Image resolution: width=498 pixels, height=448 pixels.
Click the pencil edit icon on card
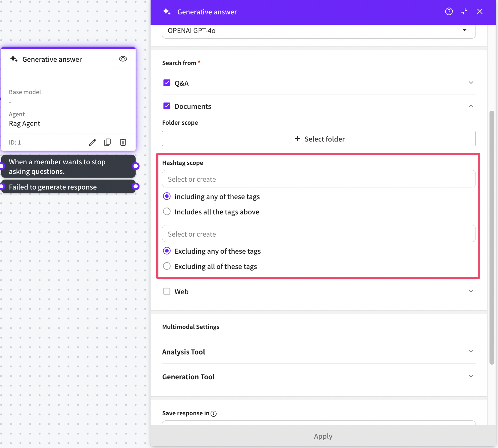point(92,142)
